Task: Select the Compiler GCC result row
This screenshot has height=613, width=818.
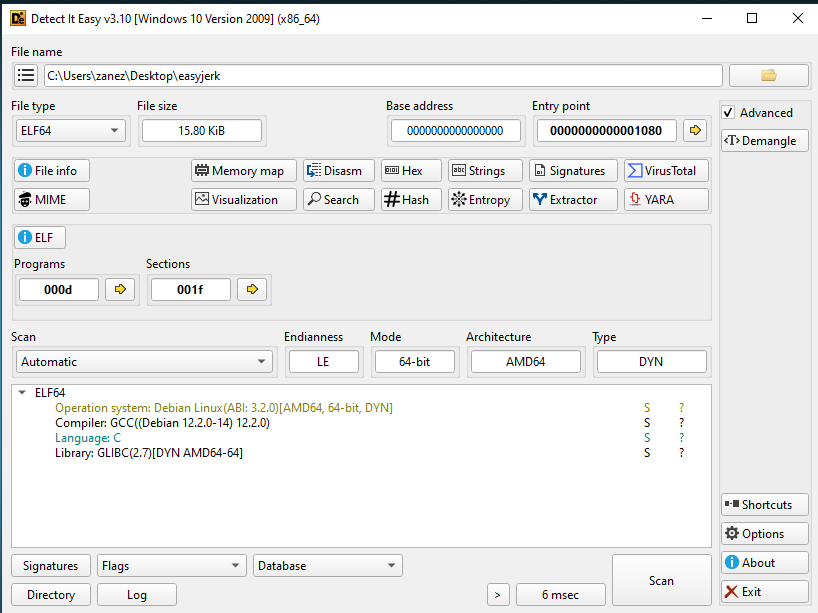Action: 361,423
